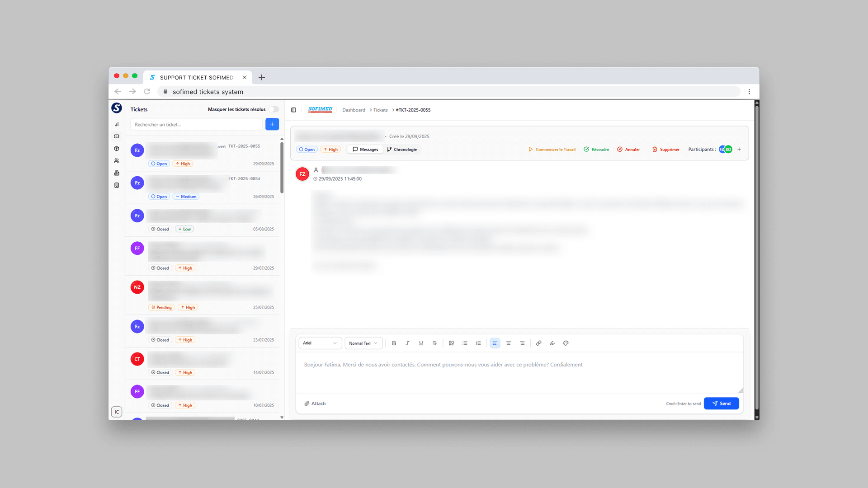The width and height of the screenshot is (868, 488).
Task: Open the Arial font family dropdown
Action: click(x=320, y=343)
